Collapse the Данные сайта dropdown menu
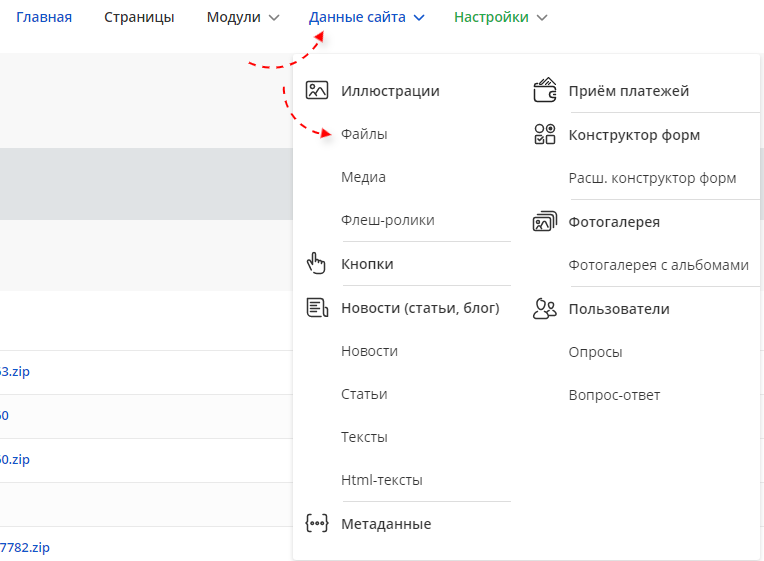Viewport: 764px width, 561px height. click(366, 17)
